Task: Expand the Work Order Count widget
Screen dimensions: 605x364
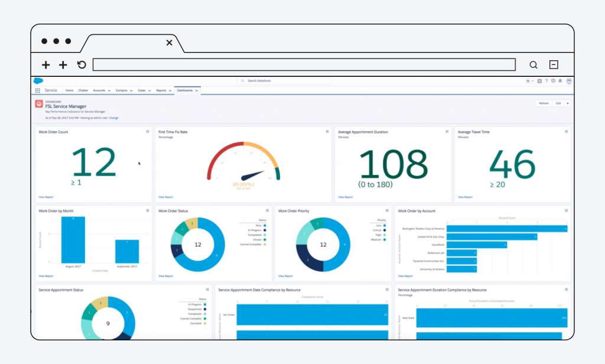Action: [147, 132]
